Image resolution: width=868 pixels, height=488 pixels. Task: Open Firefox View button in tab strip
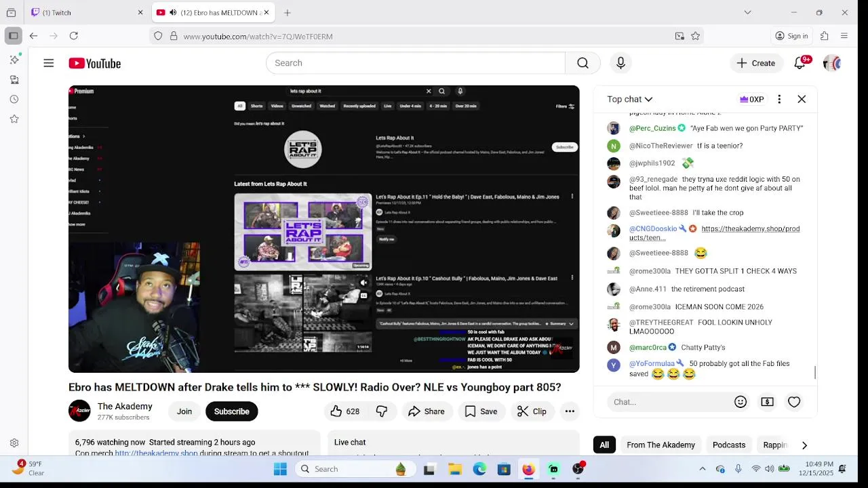[11, 13]
